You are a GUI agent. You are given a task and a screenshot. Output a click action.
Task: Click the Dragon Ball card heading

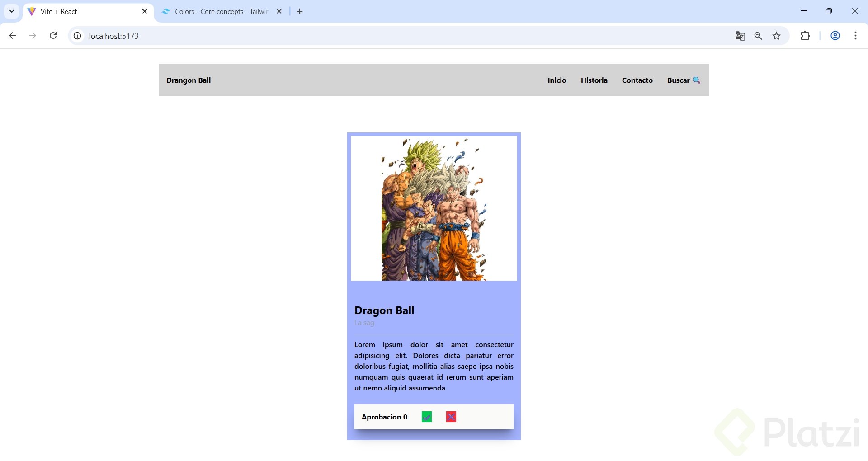click(384, 310)
